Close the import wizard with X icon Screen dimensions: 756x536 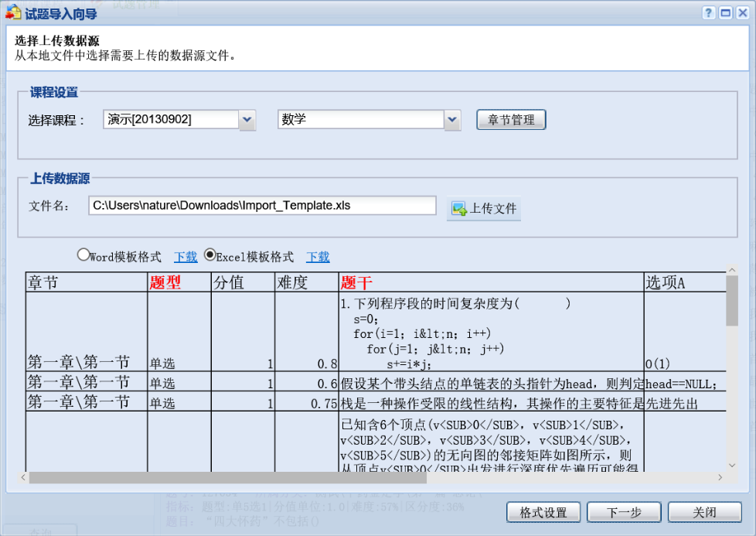coord(741,13)
